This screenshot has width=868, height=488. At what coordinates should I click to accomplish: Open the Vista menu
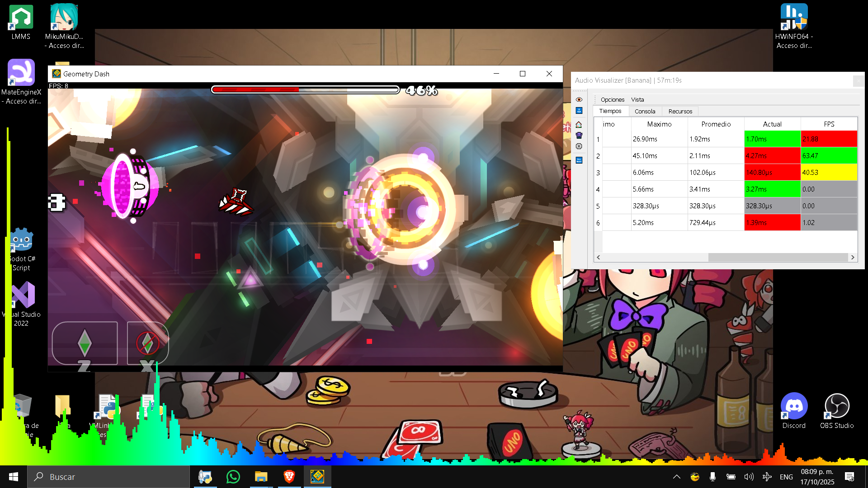click(637, 100)
